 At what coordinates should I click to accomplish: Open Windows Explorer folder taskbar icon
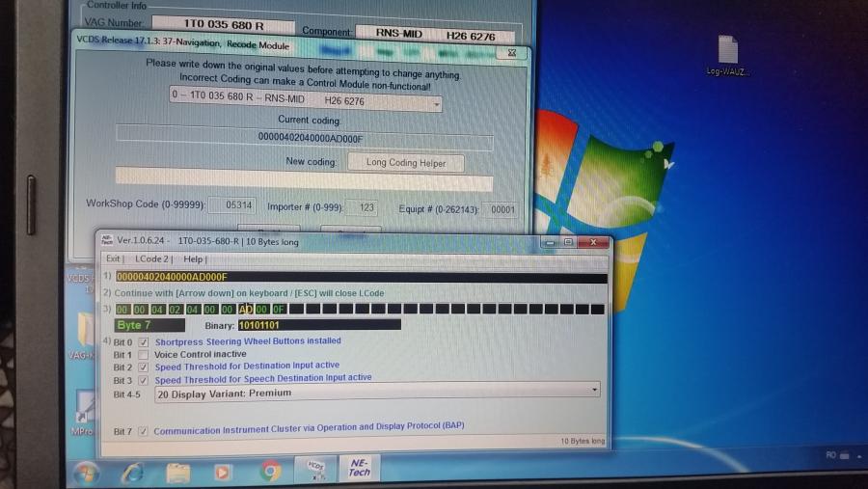(178, 472)
